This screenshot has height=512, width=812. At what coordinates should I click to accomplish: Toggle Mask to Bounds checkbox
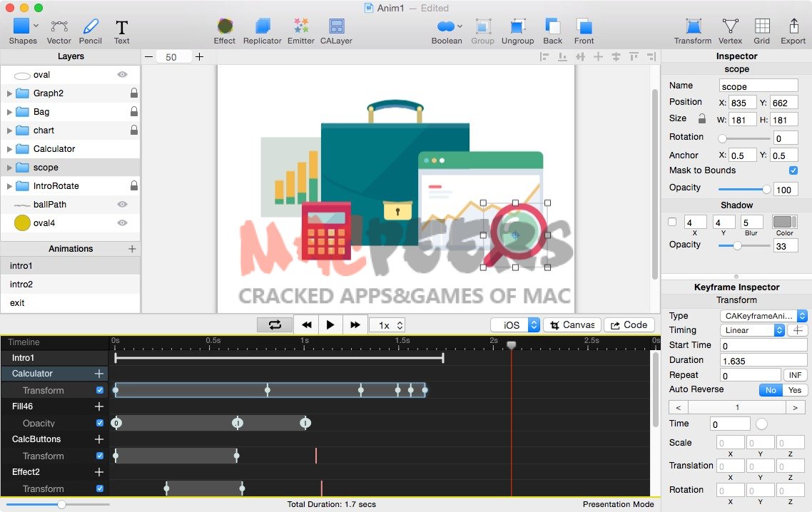(x=793, y=170)
